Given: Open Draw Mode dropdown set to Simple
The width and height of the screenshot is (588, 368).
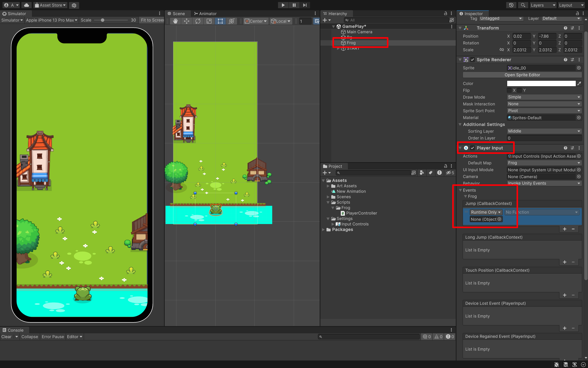Looking at the screenshot, I should click(544, 97).
